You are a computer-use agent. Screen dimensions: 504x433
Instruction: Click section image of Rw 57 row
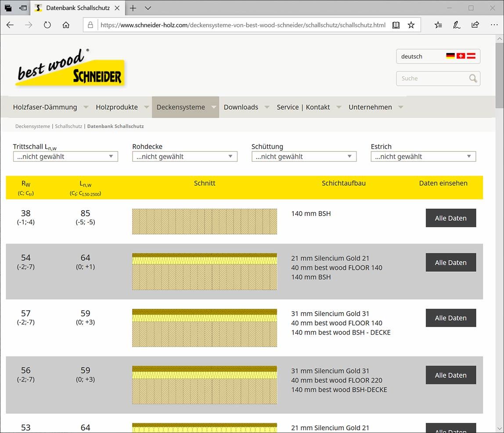pos(205,328)
